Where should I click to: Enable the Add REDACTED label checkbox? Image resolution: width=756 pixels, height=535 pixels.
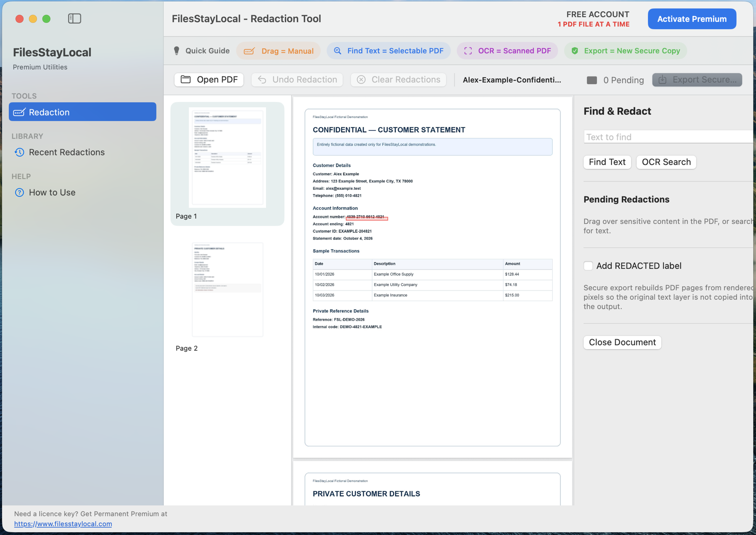click(588, 266)
